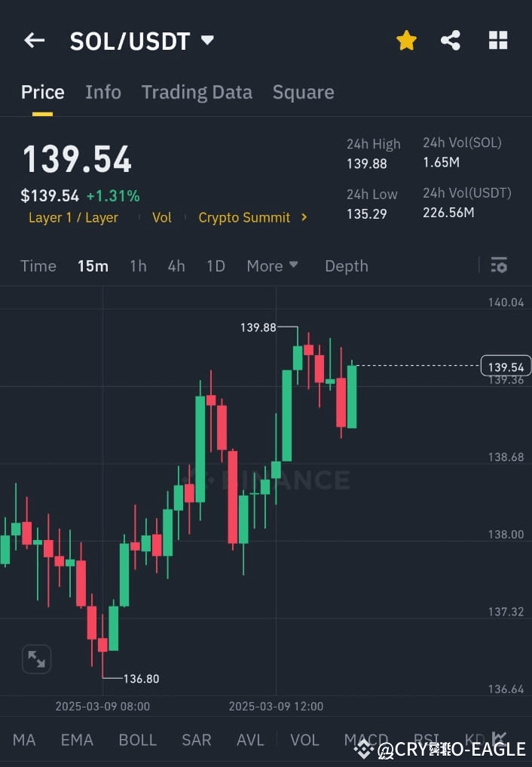Select the BOLL indicator
Viewport: 532px width, 767px height.
tap(138, 740)
